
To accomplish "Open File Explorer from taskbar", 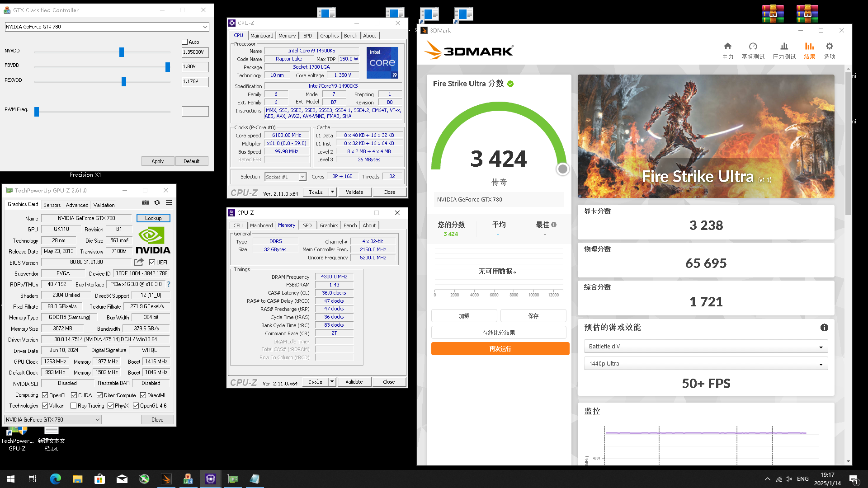I will [x=77, y=479].
